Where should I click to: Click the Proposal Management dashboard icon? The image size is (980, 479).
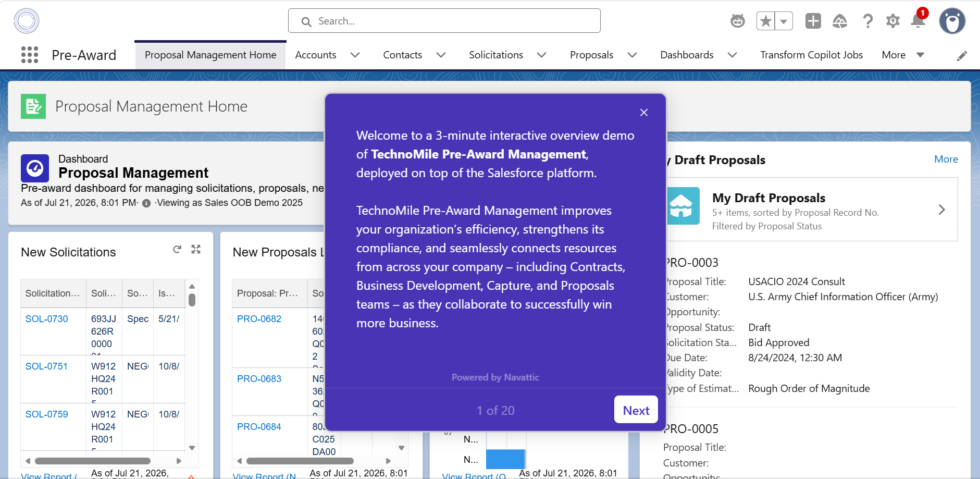pos(35,168)
